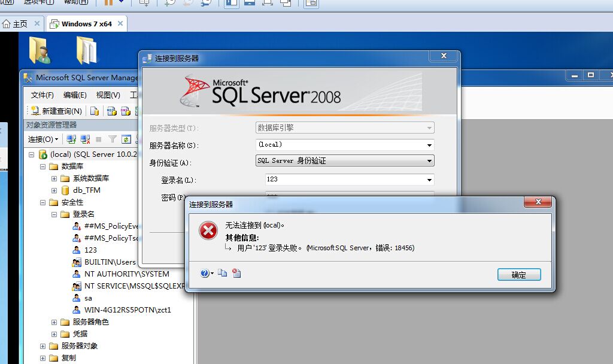
Task: Select the NT SERVICE\MSSQL$SQLEXP login
Action: [x=133, y=286]
